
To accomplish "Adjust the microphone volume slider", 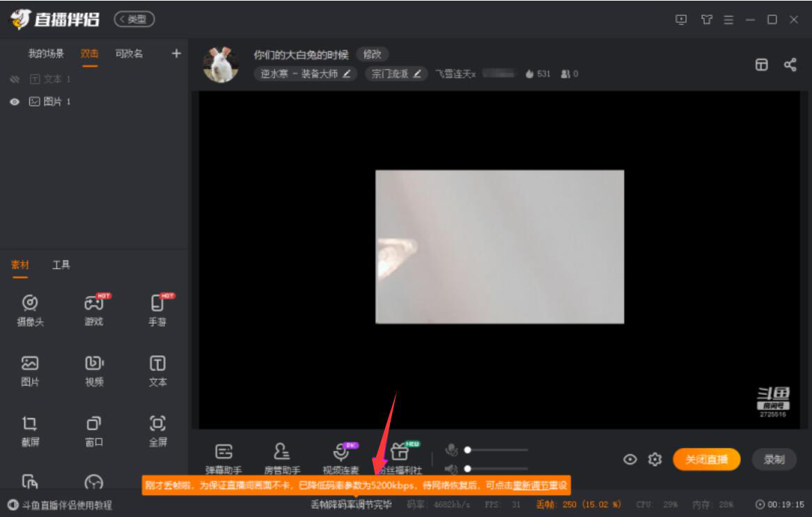I will click(x=496, y=449).
